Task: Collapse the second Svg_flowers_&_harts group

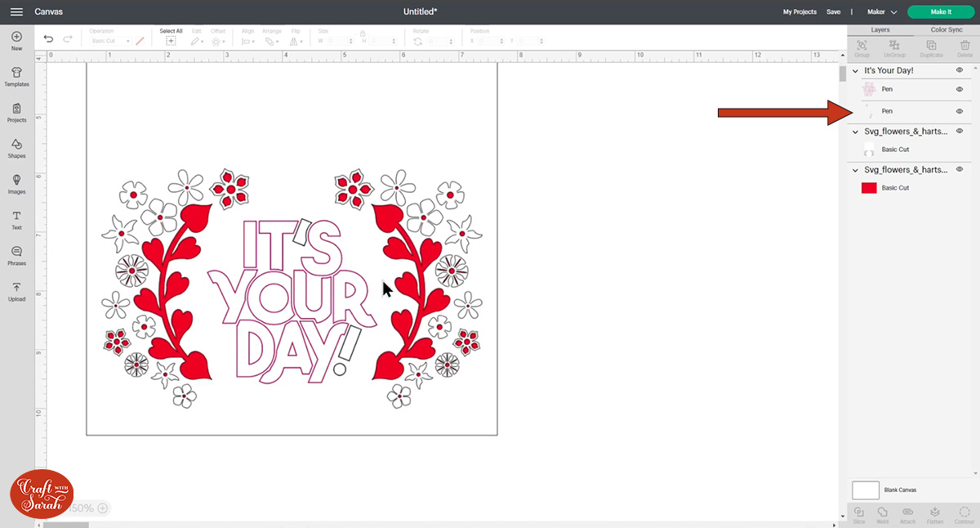Action: (855, 170)
